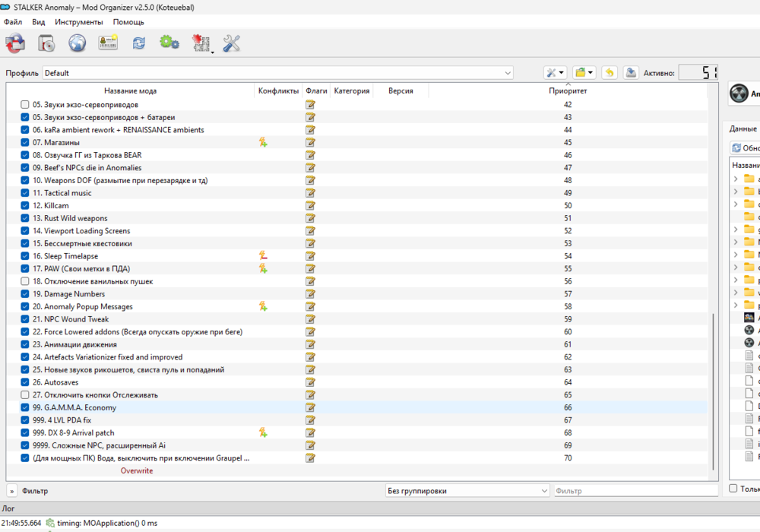Disable the "12. Killcam" mod checkbox
This screenshot has width=760, height=532.
[x=25, y=206]
